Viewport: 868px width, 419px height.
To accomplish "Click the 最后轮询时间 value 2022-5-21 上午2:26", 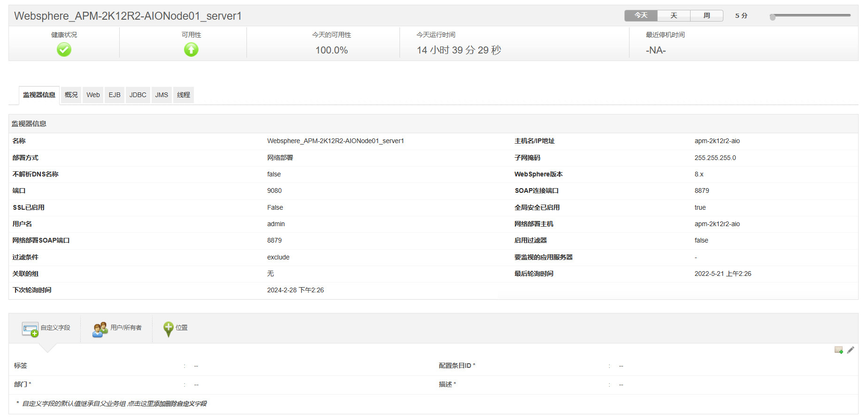I will 723,274.
